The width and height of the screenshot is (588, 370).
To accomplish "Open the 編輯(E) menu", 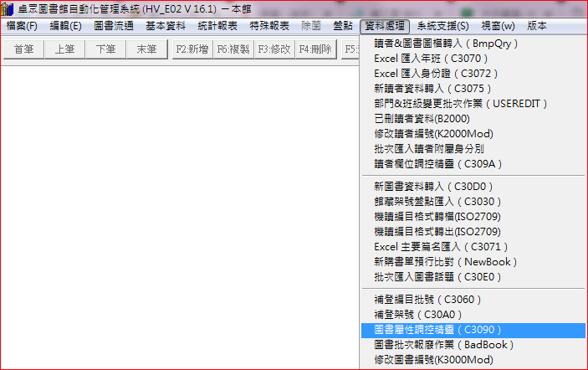I will (65, 26).
